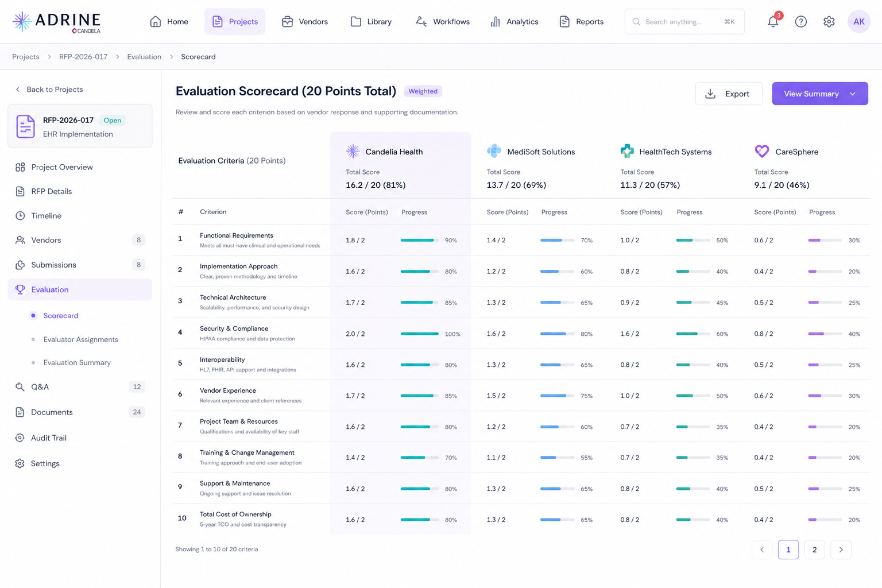Open the Total Cost of Ownership criterion
882x588 pixels.
pos(243,519)
